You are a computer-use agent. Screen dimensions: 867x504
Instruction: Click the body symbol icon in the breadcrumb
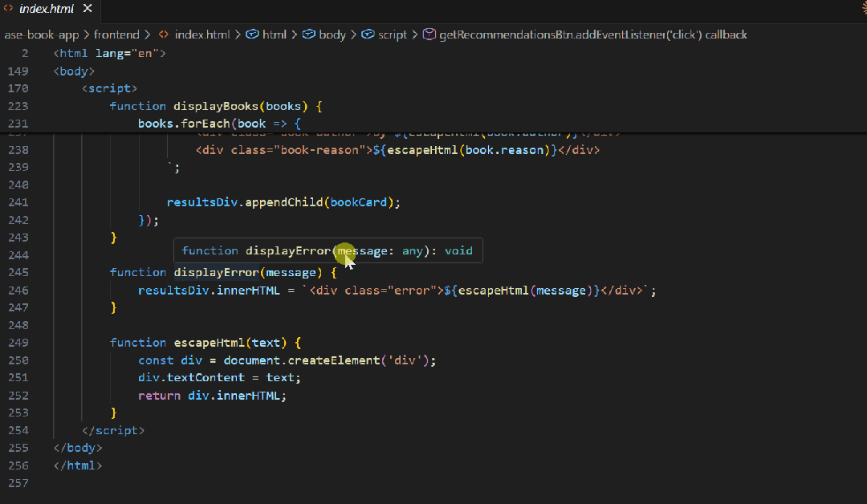click(308, 35)
